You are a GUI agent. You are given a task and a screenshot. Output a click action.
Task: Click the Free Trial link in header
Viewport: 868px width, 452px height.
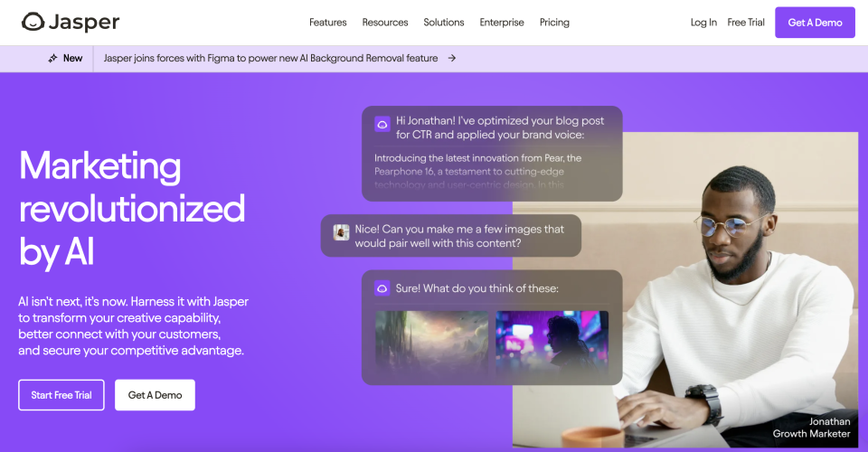(746, 23)
